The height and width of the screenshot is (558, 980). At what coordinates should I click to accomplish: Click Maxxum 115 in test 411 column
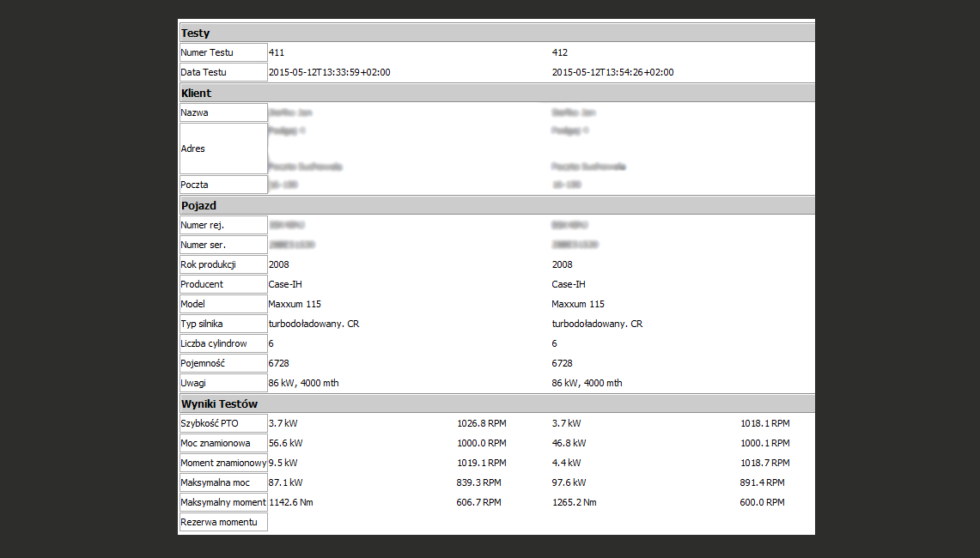(x=295, y=304)
